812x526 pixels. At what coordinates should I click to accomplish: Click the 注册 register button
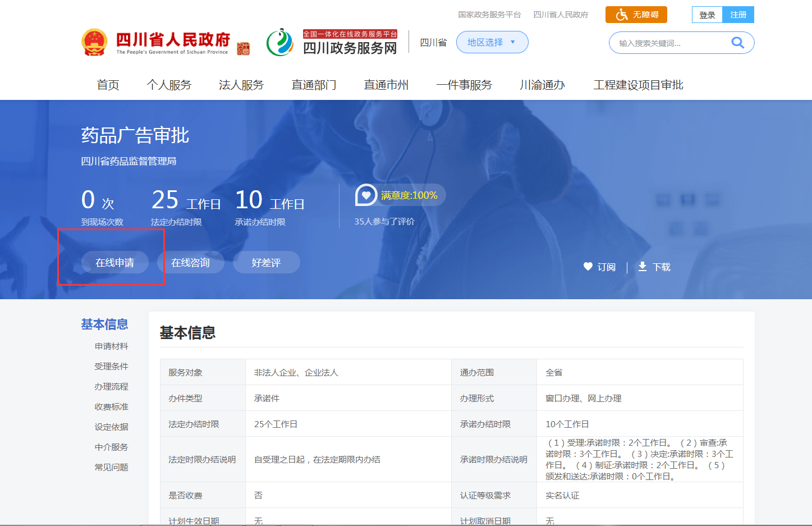point(738,15)
